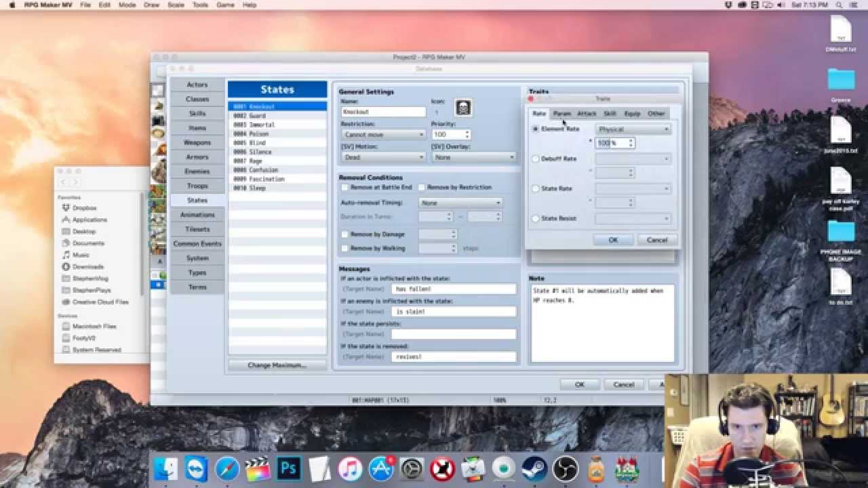Open the DNstuff.txt desktop file
This screenshot has width=868, height=488.
[x=841, y=31]
